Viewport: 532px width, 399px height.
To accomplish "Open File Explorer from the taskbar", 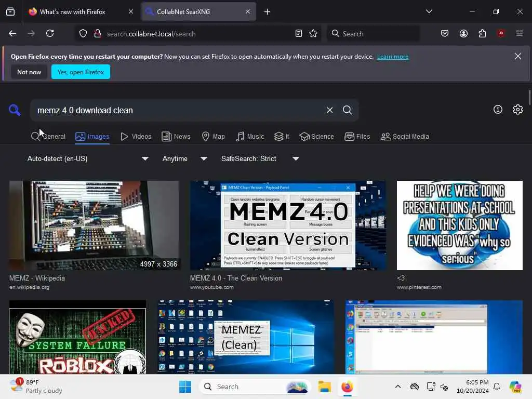I will click(324, 387).
